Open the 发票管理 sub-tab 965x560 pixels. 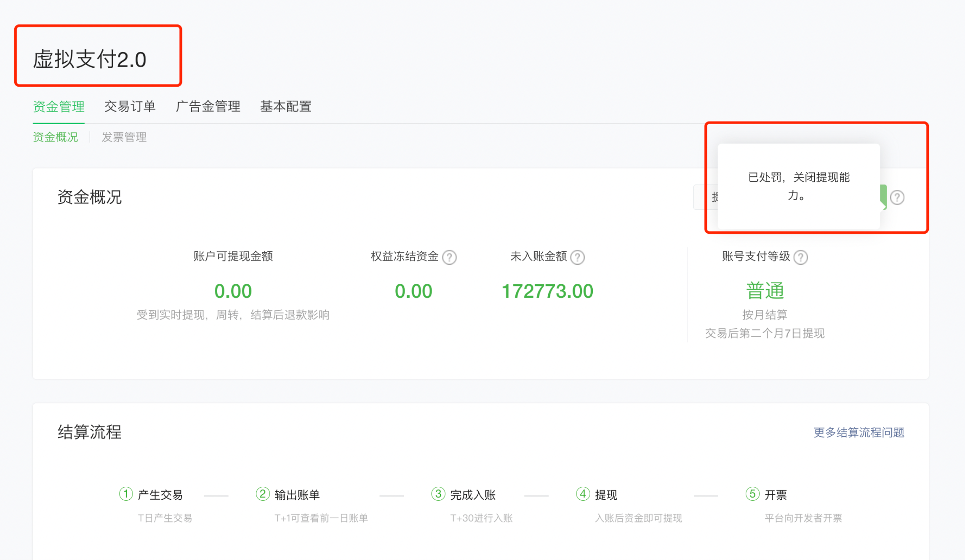pos(124,137)
